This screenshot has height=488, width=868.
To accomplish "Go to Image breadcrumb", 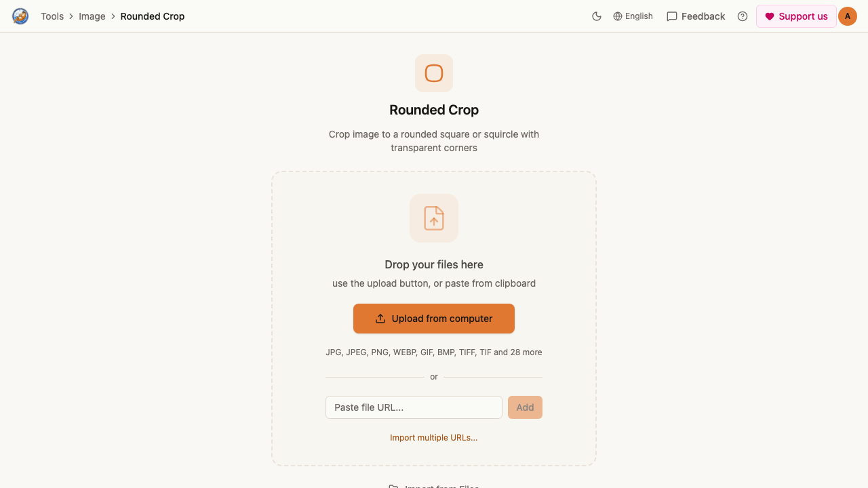I will coord(92,16).
